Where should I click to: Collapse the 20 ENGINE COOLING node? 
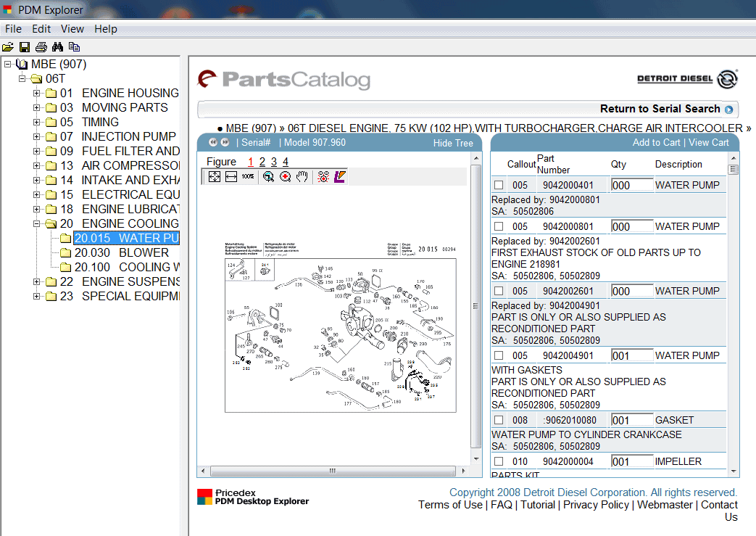click(37, 223)
